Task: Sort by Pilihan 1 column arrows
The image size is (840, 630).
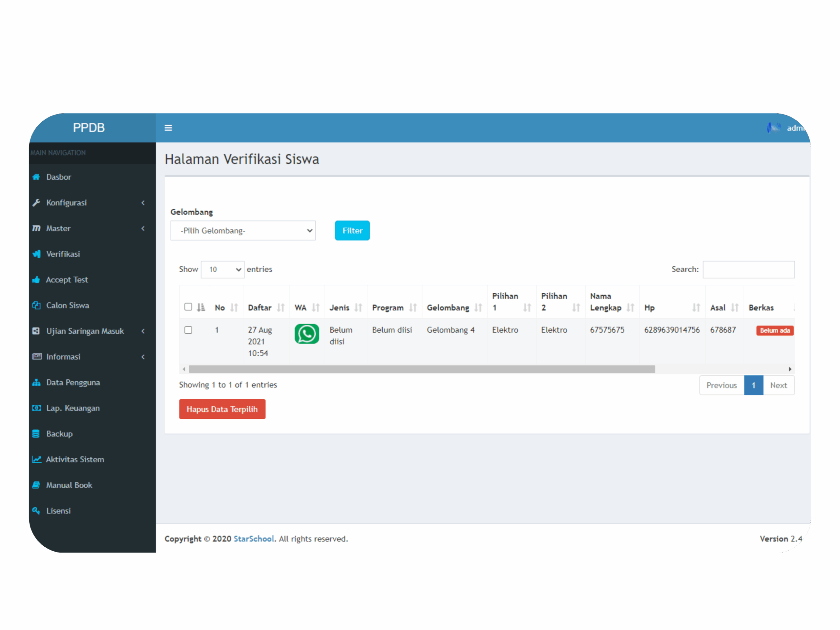Action: (528, 308)
